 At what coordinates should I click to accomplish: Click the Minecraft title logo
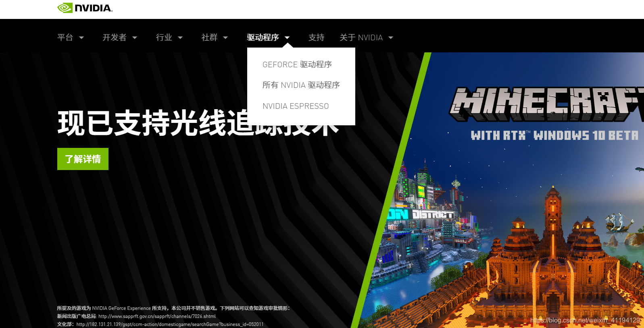(x=547, y=104)
